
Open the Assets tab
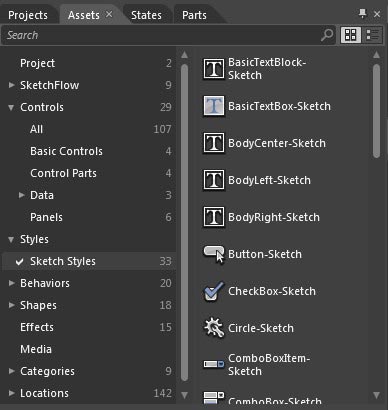84,15
